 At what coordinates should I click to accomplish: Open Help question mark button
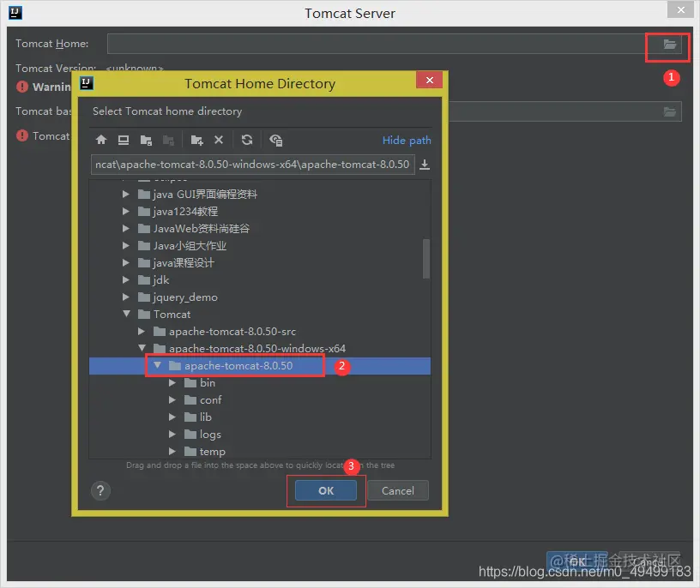tap(100, 491)
